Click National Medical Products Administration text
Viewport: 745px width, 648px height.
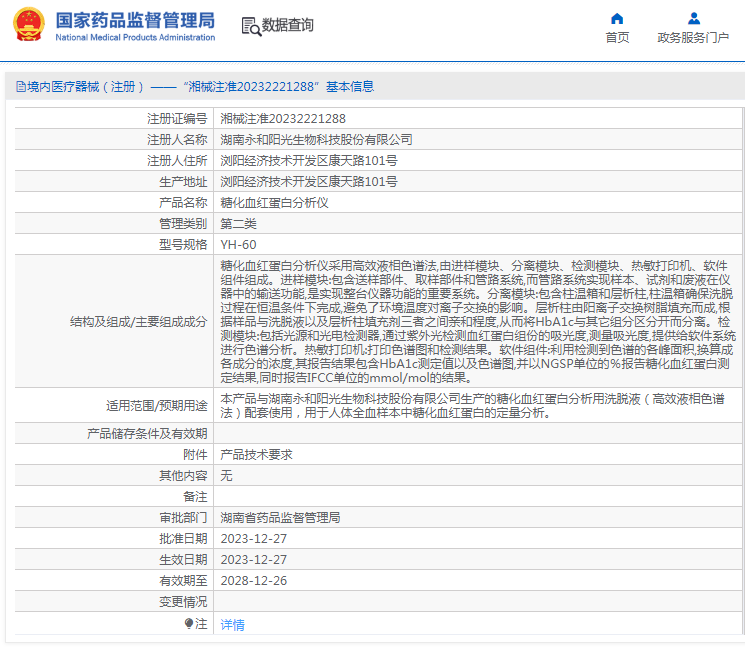(135, 38)
